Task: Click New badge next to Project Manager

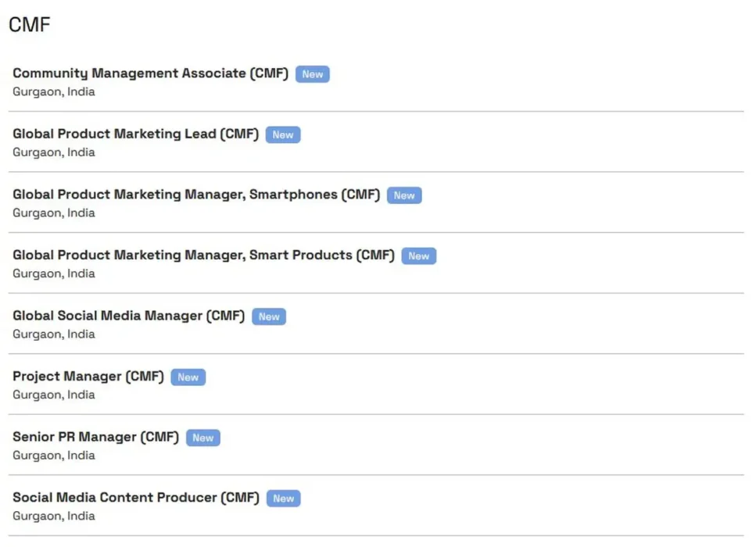Action: pos(188,377)
